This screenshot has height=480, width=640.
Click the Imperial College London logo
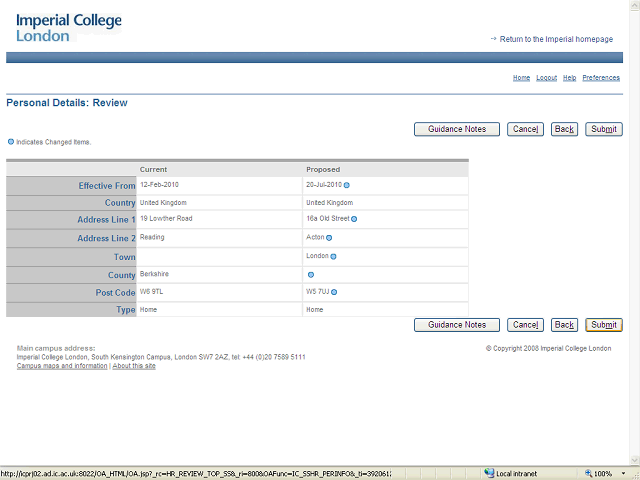pos(69,27)
